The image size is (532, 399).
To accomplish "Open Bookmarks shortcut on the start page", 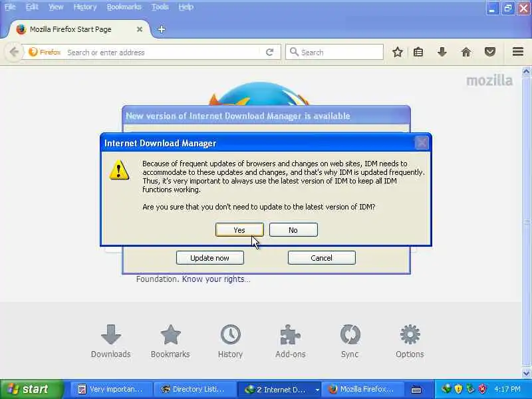I will pos(170,341).
